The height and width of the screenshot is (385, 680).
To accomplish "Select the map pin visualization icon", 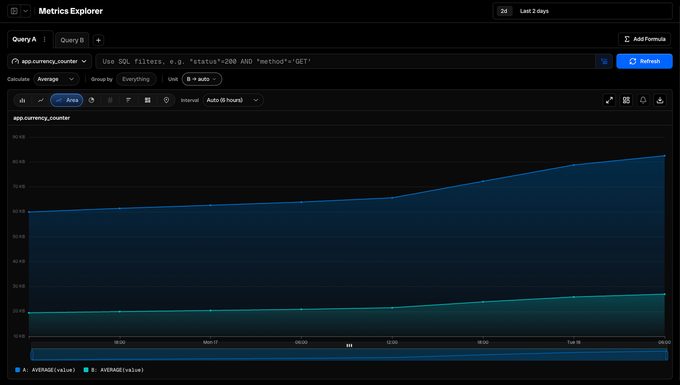I will click(x=166, y=100).
